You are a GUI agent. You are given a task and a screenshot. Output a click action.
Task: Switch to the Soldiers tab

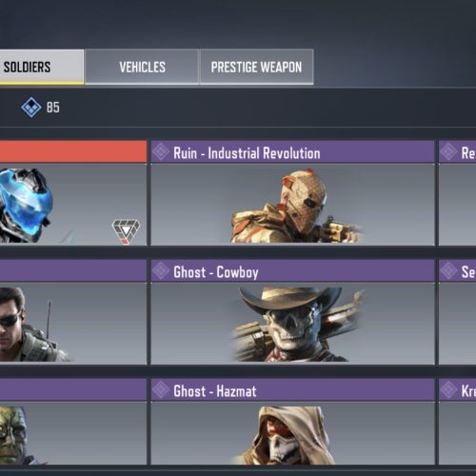[42, 67]
